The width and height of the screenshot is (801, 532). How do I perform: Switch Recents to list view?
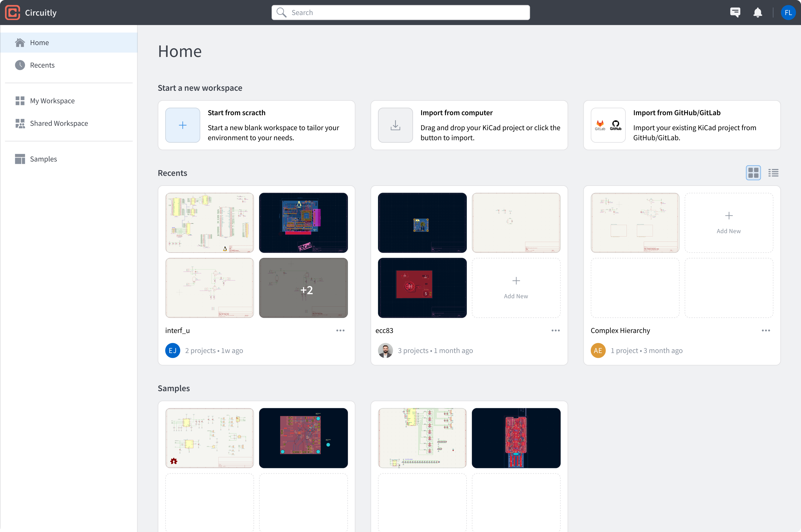(773, 173)
